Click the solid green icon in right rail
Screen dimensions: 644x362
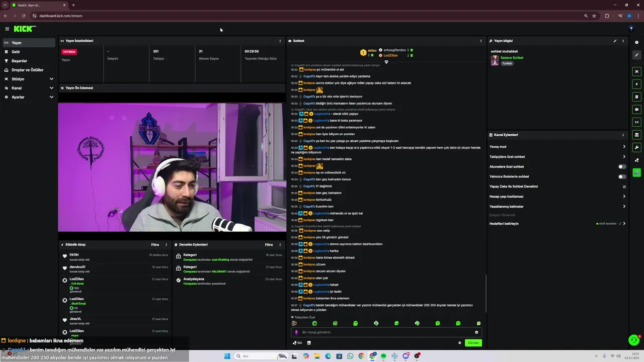[x=637, y=172]
